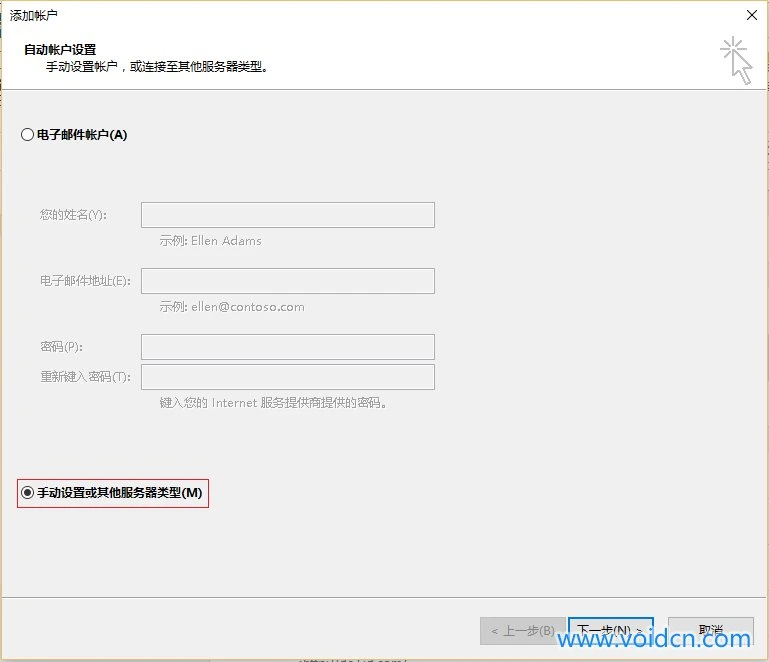Click the 上一步(B) back button

pyautogui.click(x=523, y=631)
